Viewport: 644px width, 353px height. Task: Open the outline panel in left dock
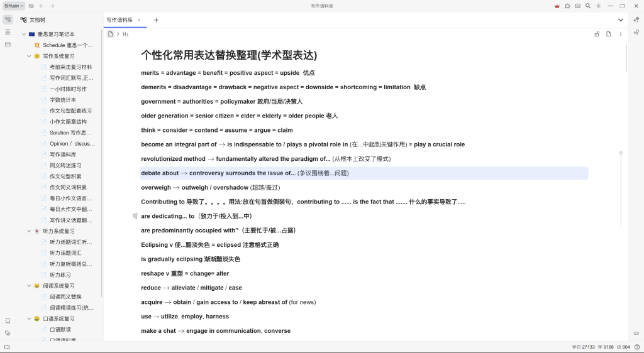8,32
